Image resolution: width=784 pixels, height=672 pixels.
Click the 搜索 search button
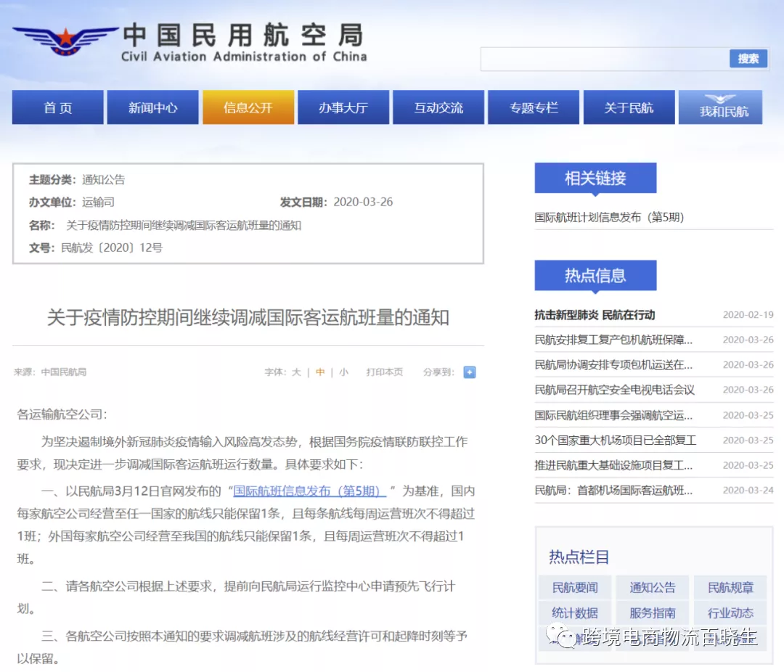coord(748,59)
